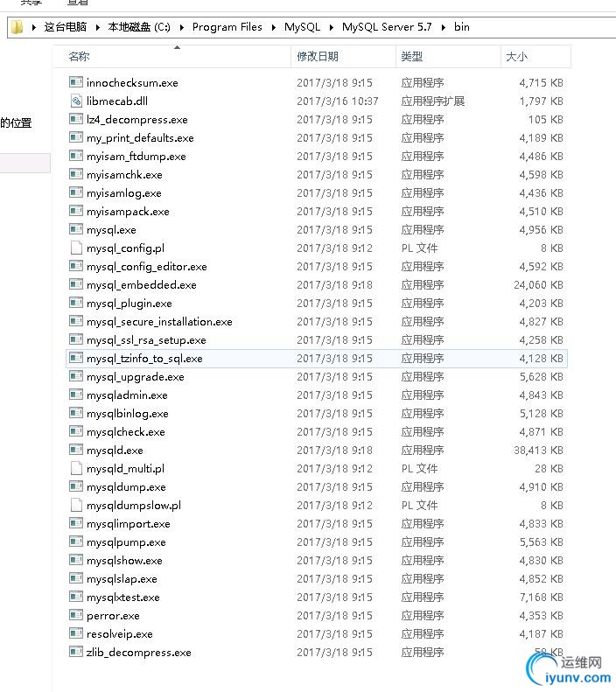616x692 pixels.
Task: Select file name mysqlcheck.exe
Action: coord(126,431)
